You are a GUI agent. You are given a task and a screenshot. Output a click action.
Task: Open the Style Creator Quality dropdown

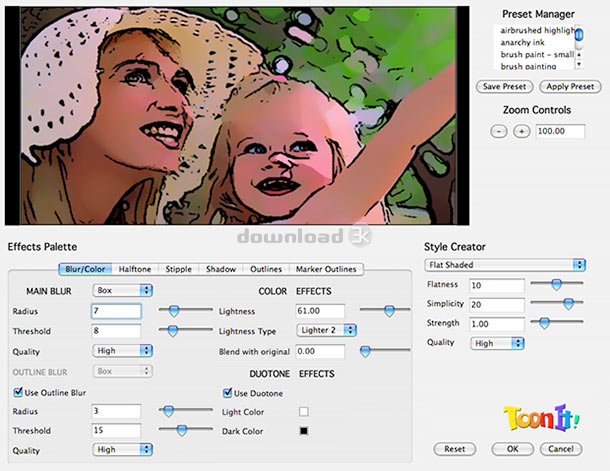(x=497, y=343)
